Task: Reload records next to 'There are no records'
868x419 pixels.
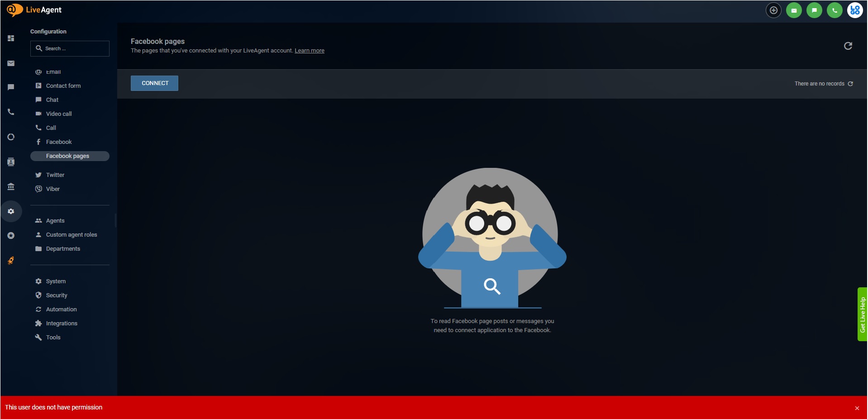Action: pos(850,84)
